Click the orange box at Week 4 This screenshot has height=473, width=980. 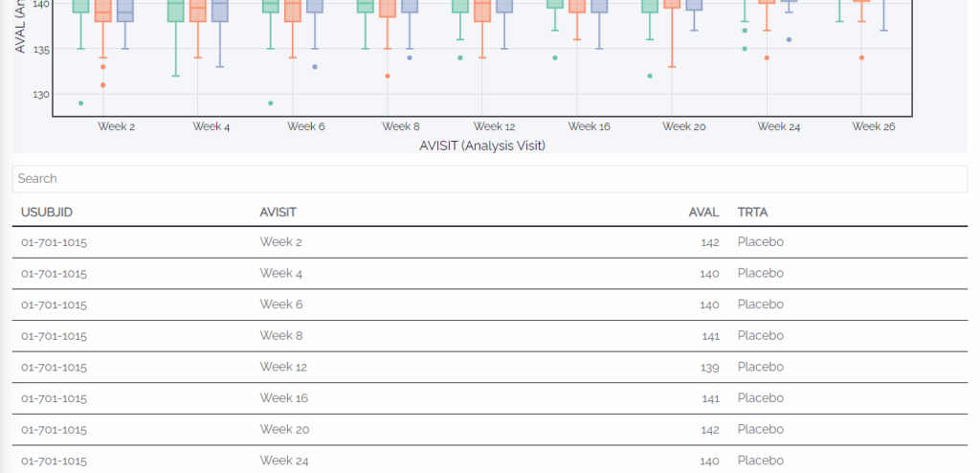point(198,11)
